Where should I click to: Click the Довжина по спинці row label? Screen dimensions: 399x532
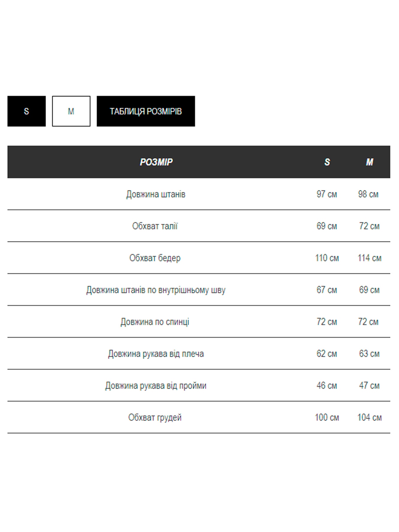[x=155, y=322]
